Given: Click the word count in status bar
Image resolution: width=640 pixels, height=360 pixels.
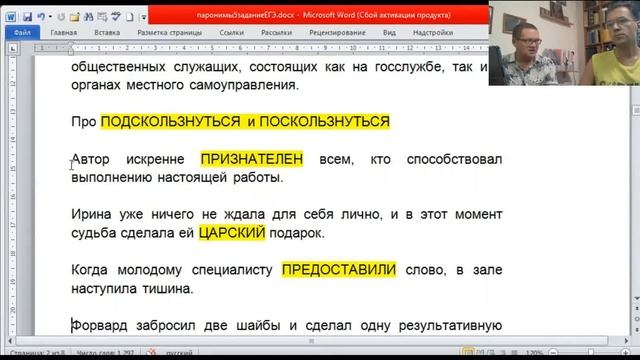Looking at the screenshot, I should [105, 353].
